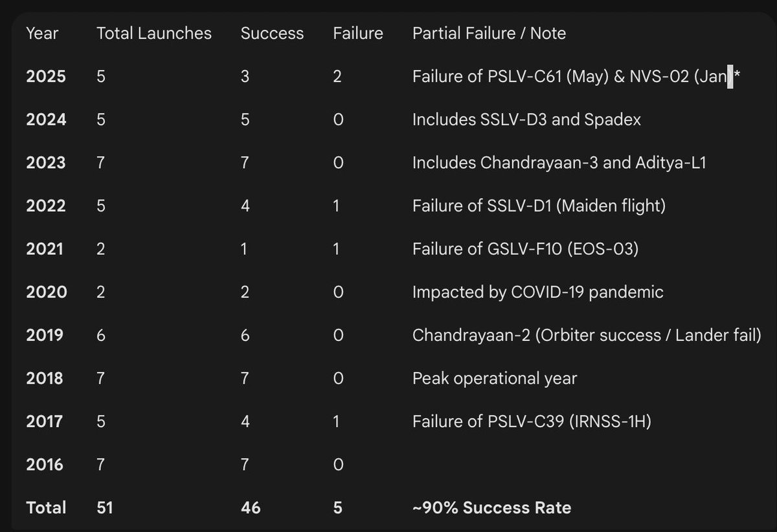Click the GSLV-F10 (EOS-03) failure note
This screenshot has height=532, width=777.
click(525, 249)
